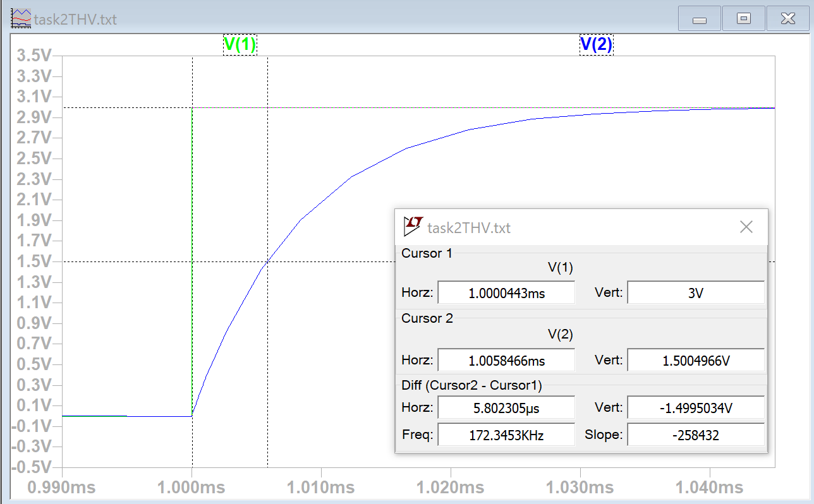Close the task2THV.txt waveform window
The height and width of the screenshot is (504, 814).
787,19
